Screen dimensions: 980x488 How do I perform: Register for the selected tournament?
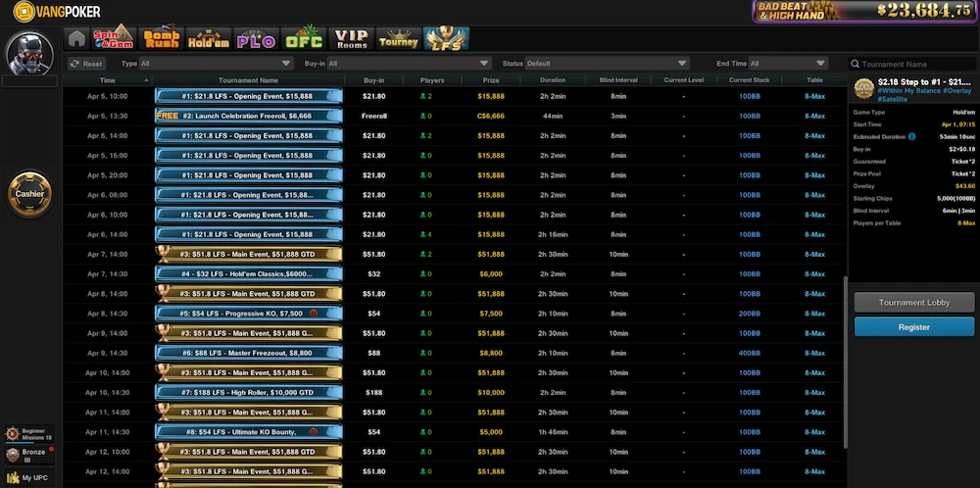[913, 326]
